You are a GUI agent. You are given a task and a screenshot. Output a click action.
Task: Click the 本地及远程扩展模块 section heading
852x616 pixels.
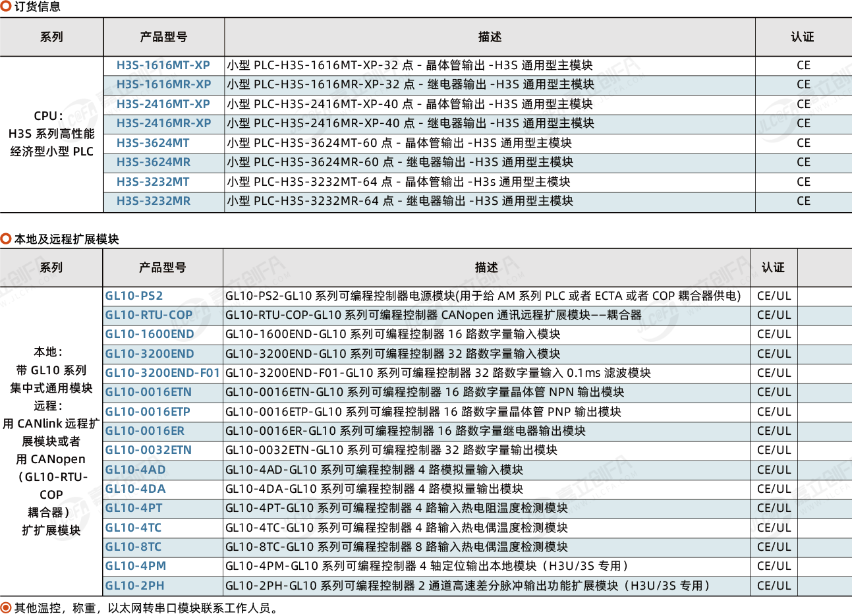point(66,239)
